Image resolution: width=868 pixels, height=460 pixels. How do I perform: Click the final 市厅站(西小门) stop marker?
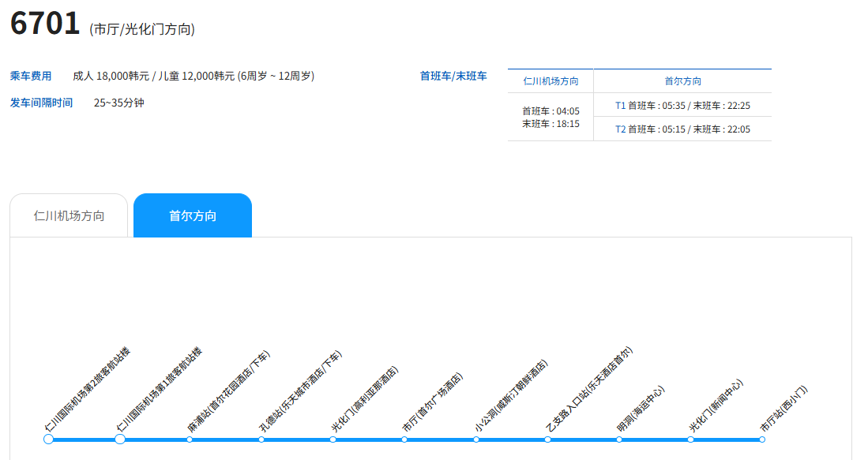tap(762, 439)
